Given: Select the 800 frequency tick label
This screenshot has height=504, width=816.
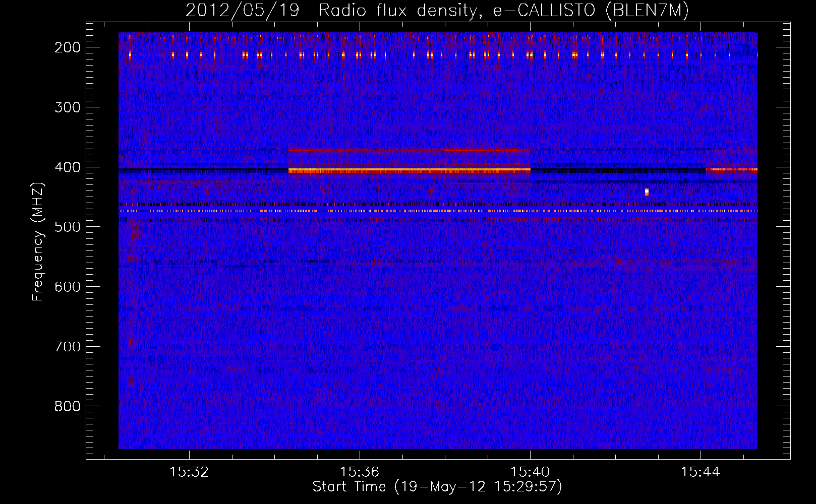Looking at the screenshot, I should click(67, 406).
